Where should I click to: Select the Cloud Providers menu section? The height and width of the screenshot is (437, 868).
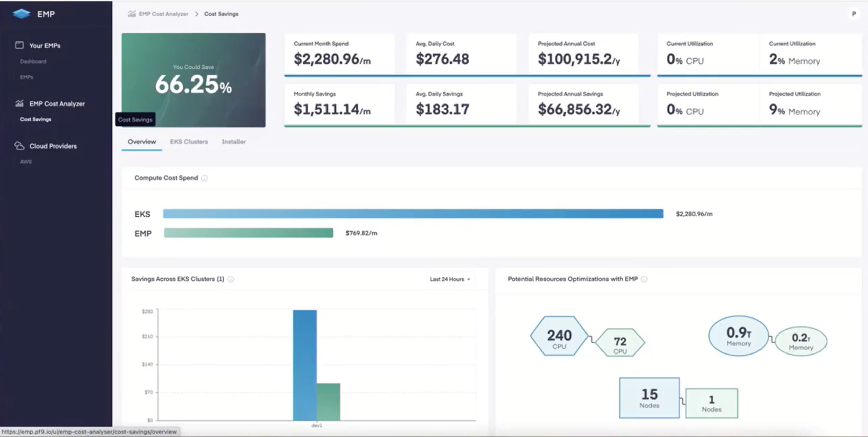tap(53, 146)
